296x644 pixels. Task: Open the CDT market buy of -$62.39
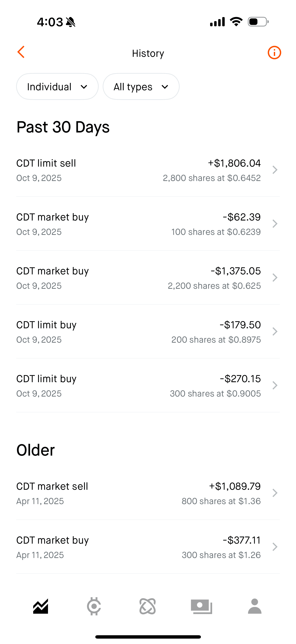[x=139, y=224]
